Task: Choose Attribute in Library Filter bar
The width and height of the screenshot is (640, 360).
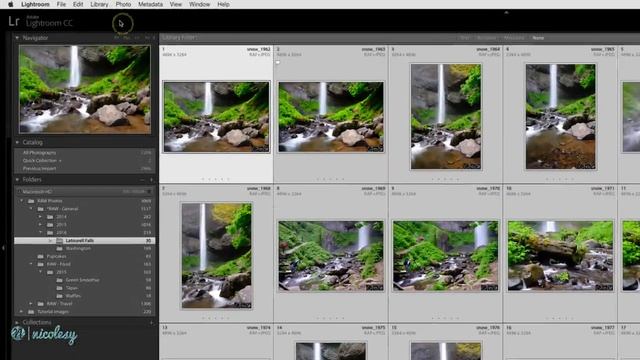Action: point(487,38)
